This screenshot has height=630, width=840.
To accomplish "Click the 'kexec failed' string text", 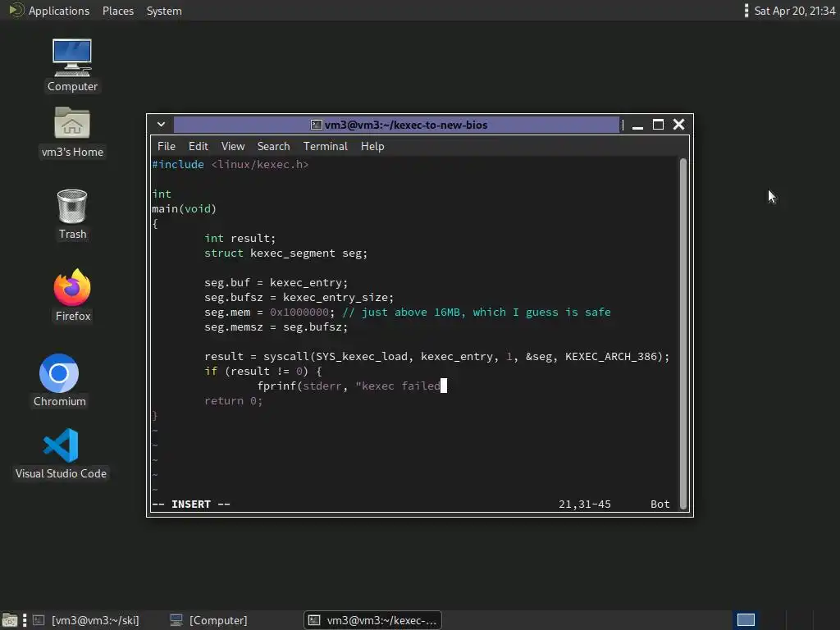I will pos(400,386).
